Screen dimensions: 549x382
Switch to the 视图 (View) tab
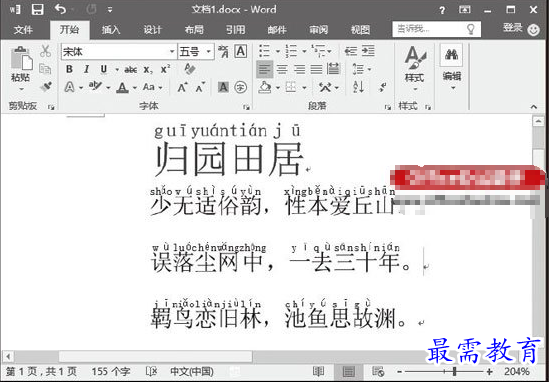360,30
